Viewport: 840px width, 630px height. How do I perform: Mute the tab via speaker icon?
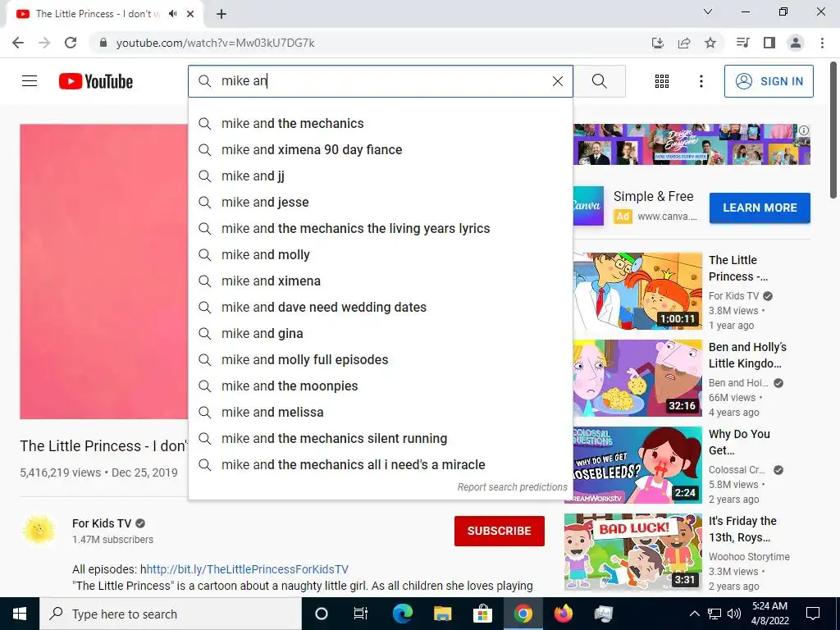coord(172,14)
